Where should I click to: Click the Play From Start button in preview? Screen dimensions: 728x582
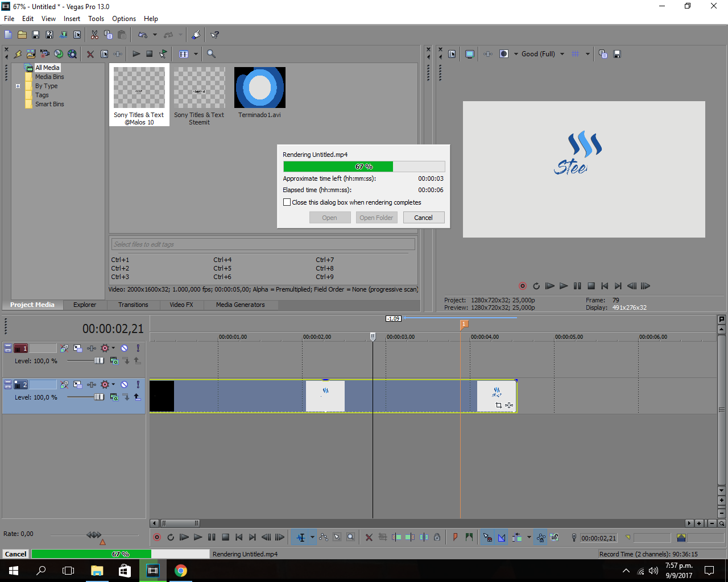pos(550,286)
